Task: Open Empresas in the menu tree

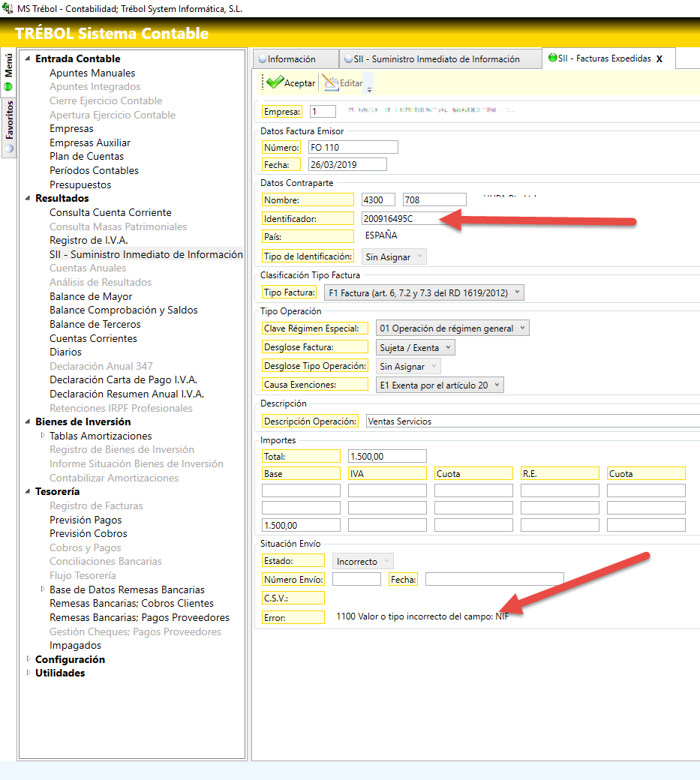Action: (71, 128)
